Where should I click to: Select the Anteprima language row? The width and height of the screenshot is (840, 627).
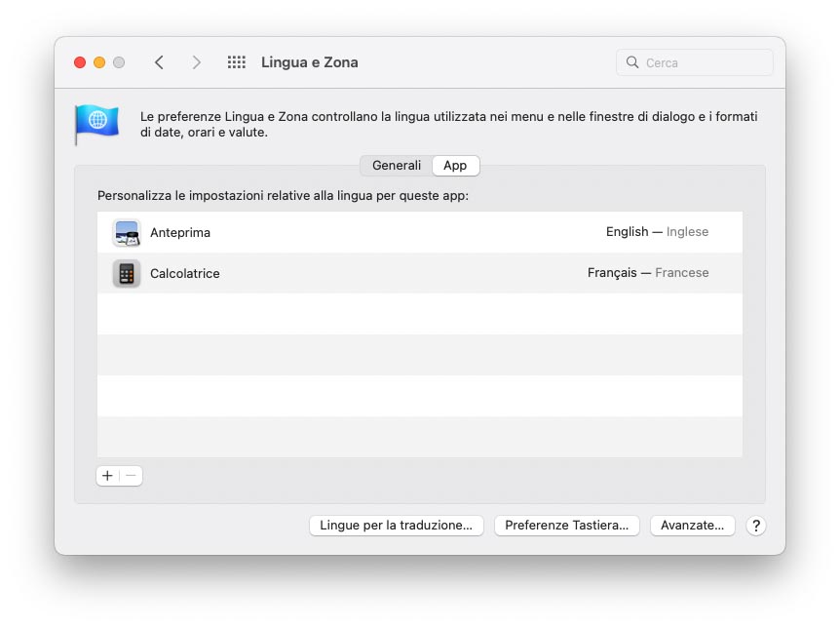click(390, 232)
